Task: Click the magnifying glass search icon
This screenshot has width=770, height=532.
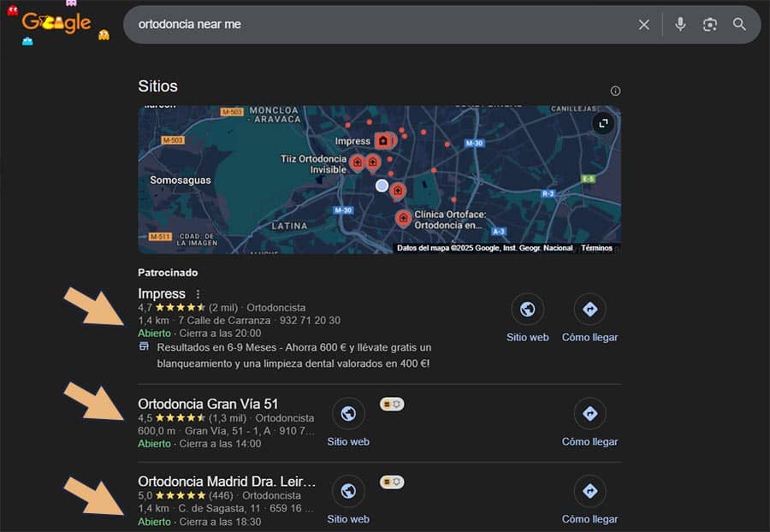Action: [x=739, y=25]
